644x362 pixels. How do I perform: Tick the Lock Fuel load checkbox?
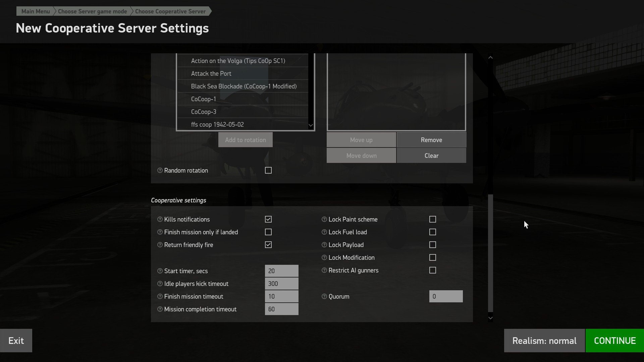(432, 232)
